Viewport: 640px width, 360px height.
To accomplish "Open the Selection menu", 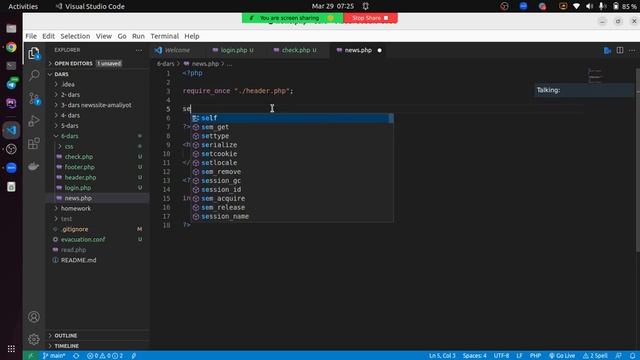I will pos(75,36).
